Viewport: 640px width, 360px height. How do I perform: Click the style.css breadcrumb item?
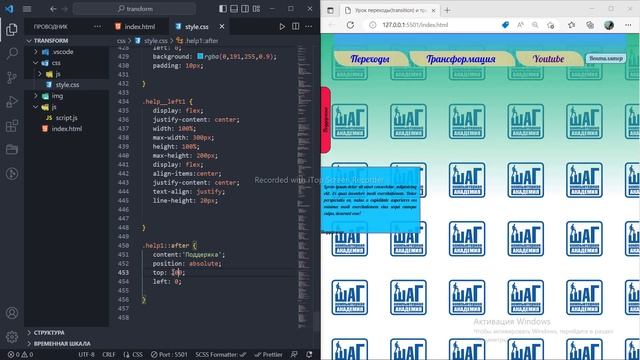151,41
